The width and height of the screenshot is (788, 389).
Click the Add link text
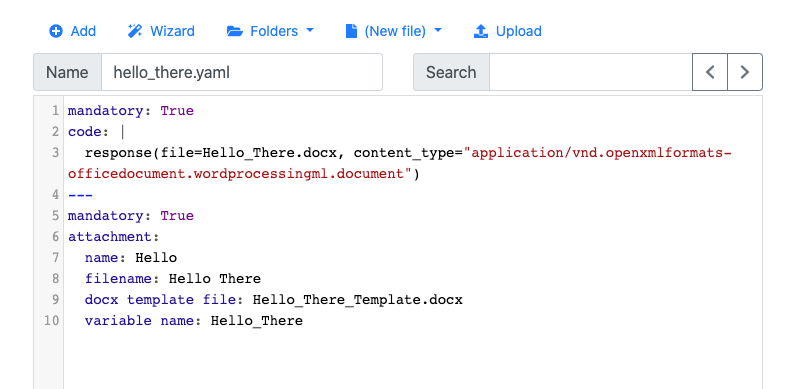tap(83, 31)
